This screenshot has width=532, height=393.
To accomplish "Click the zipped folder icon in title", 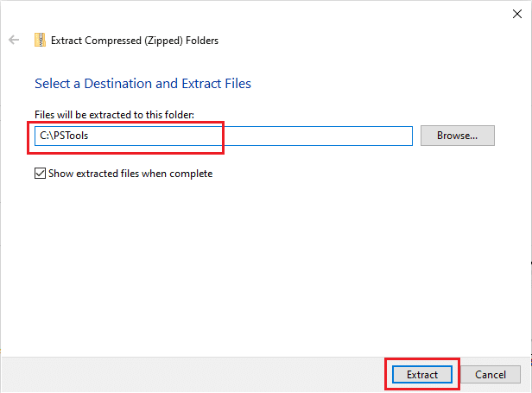I will [40, 40].
